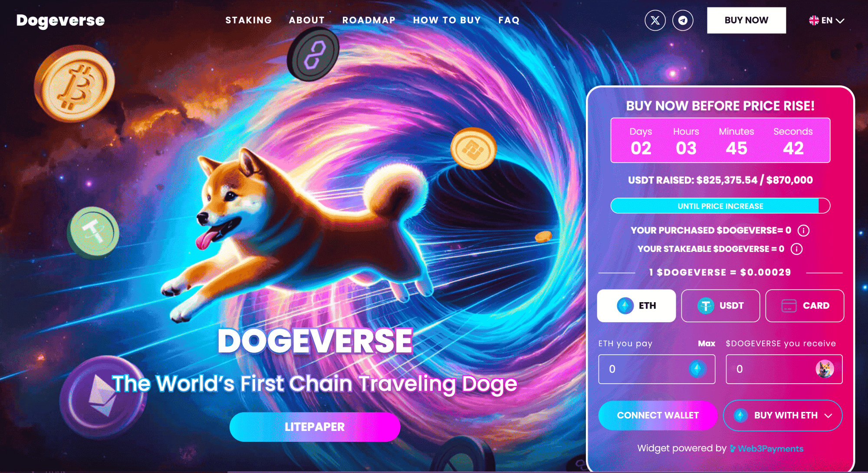The height and width of the screenshot is (473, 868).
Task: Open the X (Twitter) social icon
Action: pyautogui.click(x=655, y=20)
